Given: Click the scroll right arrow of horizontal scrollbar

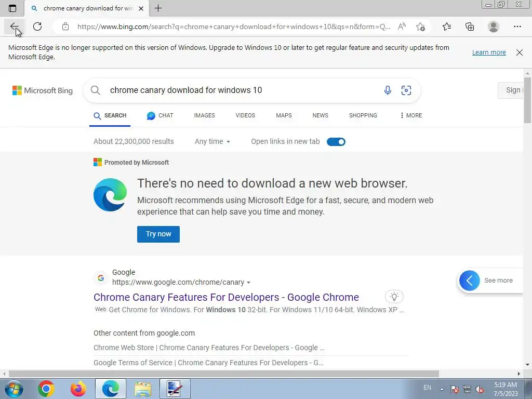Looking at the screenshot, I should coord(519,374).
